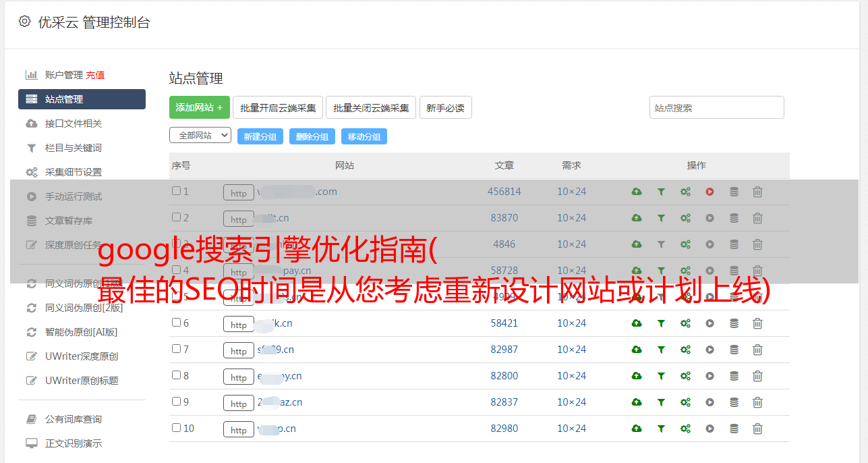Click the green 添加网站 + button
868x463 pixels.
(x=200, y=107)
